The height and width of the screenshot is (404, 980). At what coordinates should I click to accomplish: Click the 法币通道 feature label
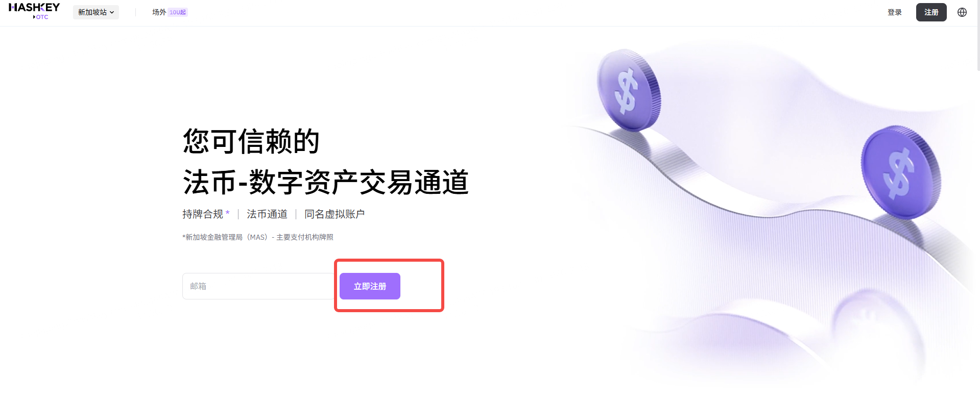267,214
